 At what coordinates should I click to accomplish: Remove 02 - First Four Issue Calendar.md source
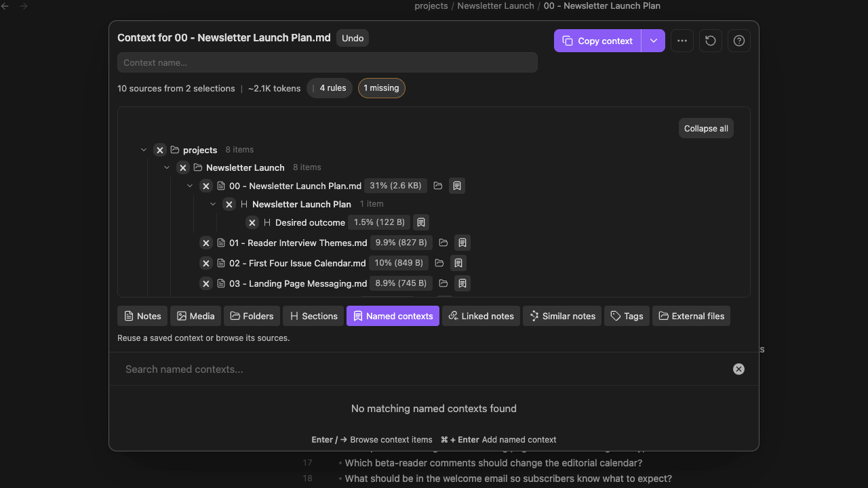click(x=206, y=263)
